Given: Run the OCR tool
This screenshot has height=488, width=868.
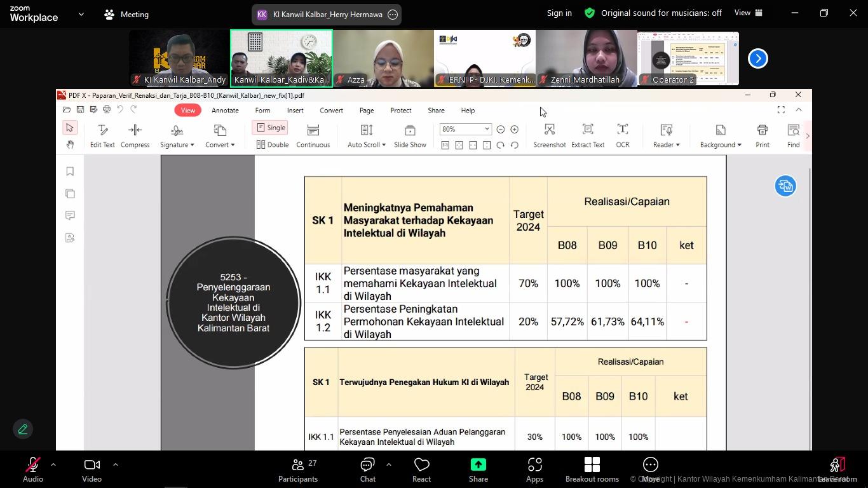Looking at the screenshot, I should (622, 135).
